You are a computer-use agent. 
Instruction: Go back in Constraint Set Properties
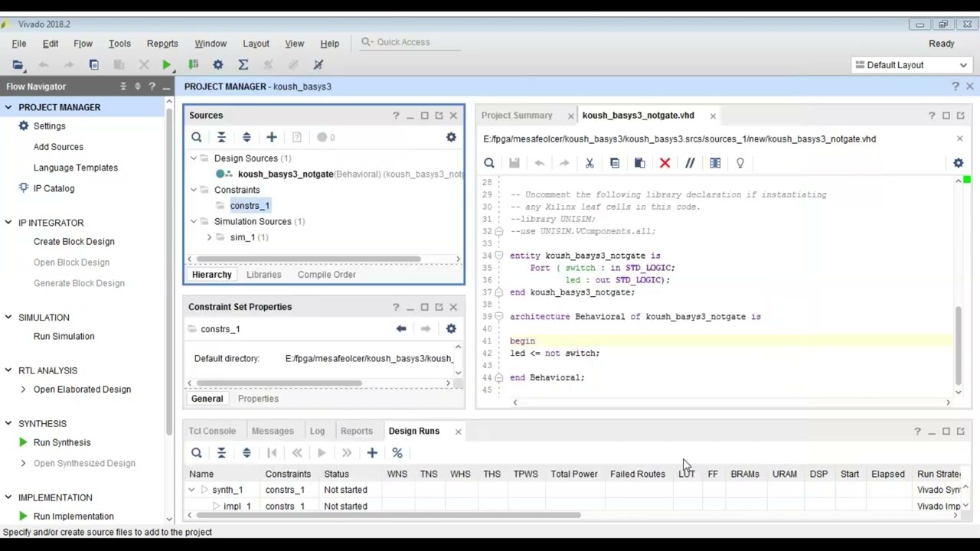(x=401, y=328)
